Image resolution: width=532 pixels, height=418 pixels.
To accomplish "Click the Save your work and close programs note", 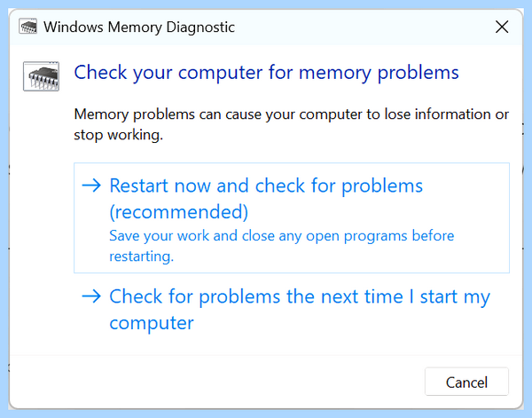I will coord(282,246).
